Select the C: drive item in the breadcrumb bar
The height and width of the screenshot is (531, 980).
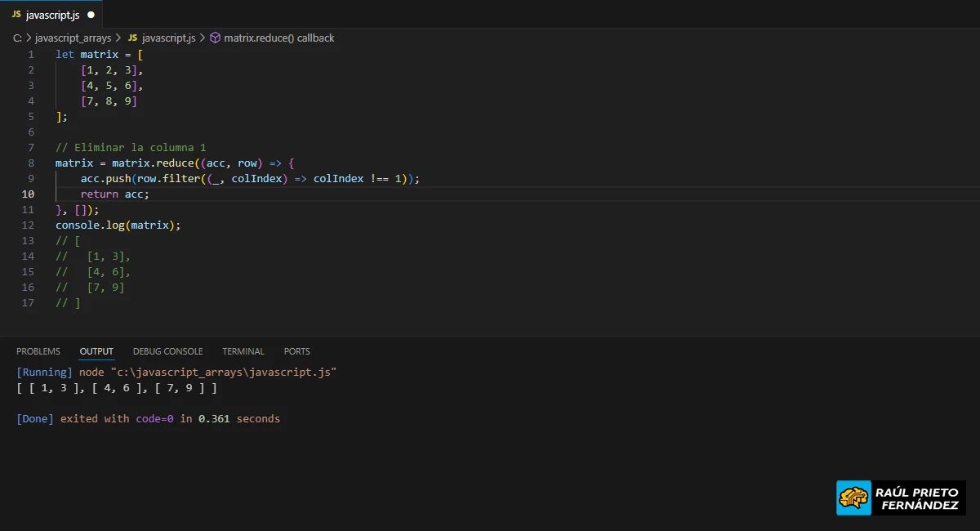point(15,38)
